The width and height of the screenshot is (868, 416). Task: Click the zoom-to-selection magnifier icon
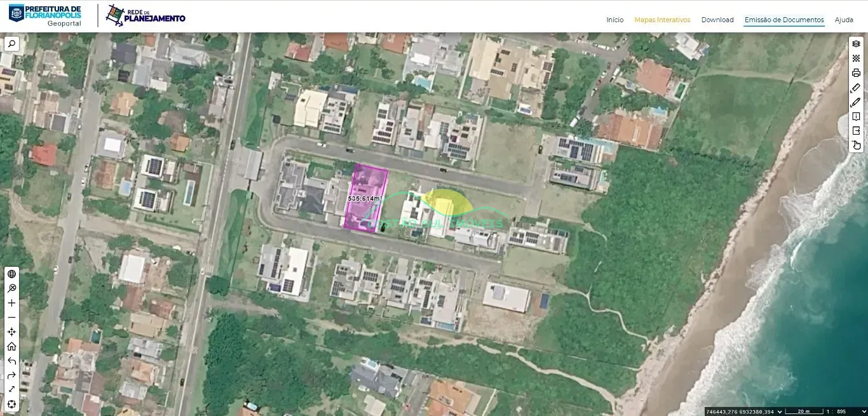click(11, 288)
